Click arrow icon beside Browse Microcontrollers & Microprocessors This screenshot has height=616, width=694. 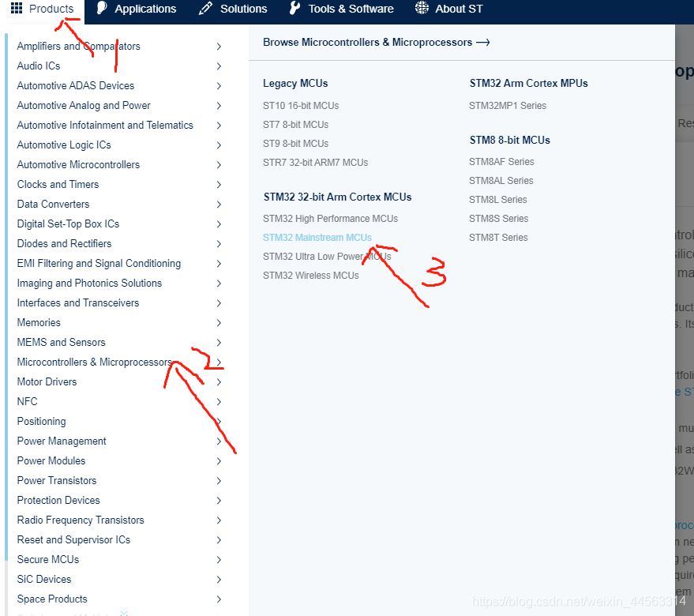(x=483, y=43)
